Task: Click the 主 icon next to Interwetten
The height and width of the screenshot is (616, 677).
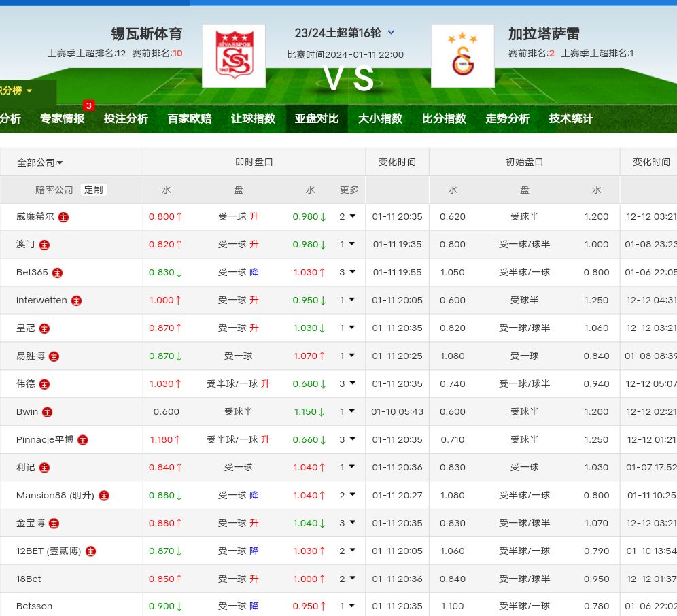Action: (77, 301)
